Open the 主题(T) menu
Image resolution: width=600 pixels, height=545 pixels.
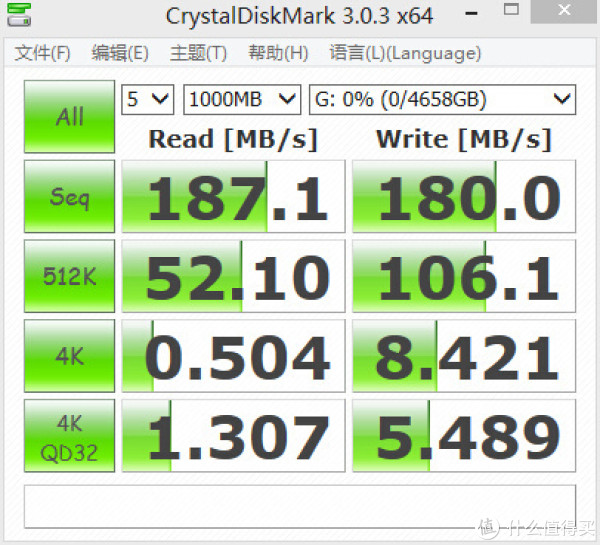(x=198, y=53)
